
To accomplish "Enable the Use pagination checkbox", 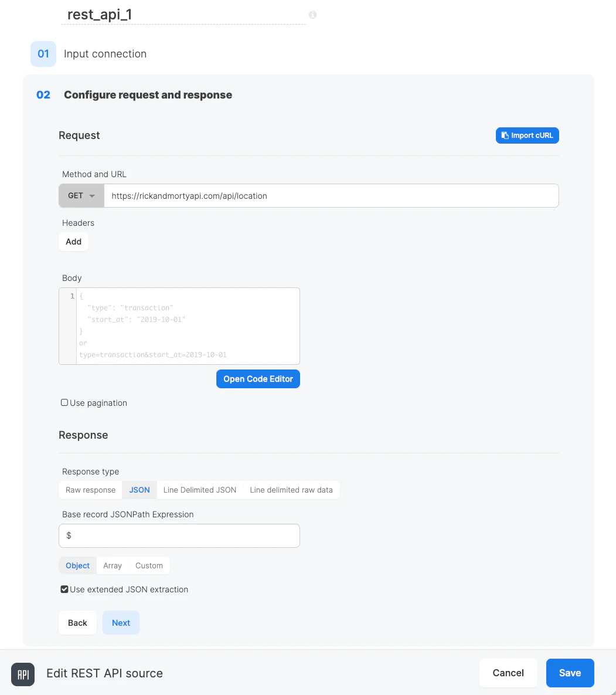I will 64,402.
